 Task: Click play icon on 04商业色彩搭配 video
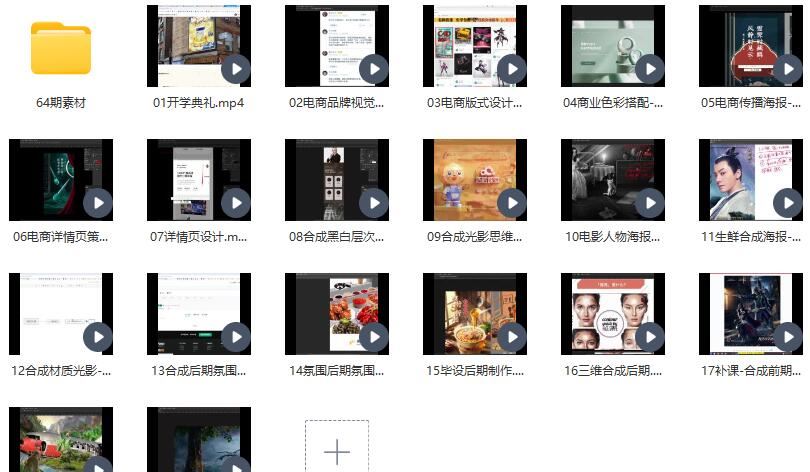tap(650, 69)
